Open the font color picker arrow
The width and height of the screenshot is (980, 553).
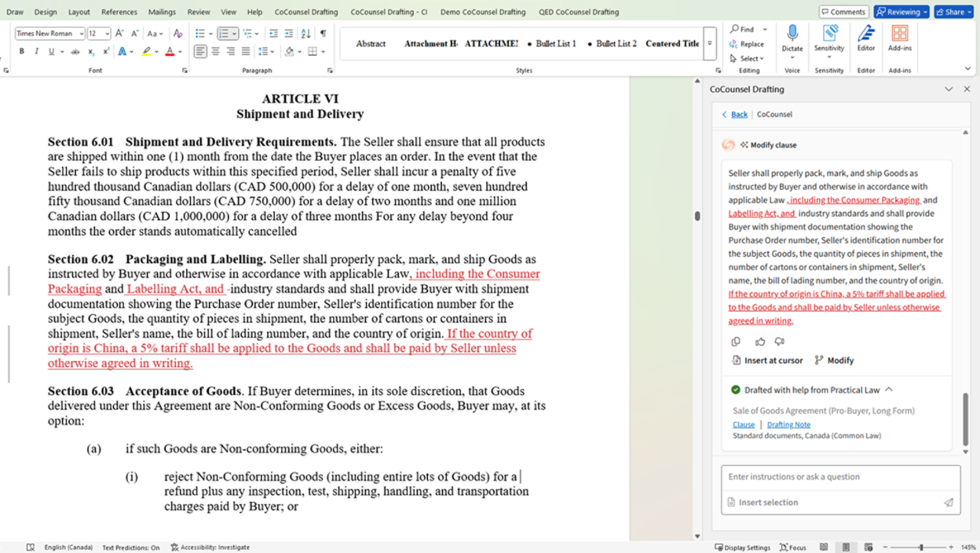pos(180,51)
